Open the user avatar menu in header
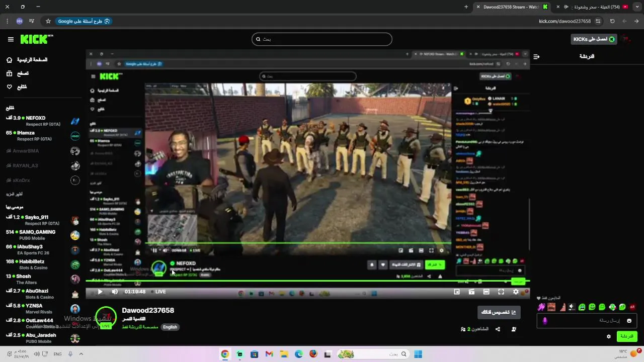Image resolution: width=644 pixels, height=362 pixels. [626, 39]
